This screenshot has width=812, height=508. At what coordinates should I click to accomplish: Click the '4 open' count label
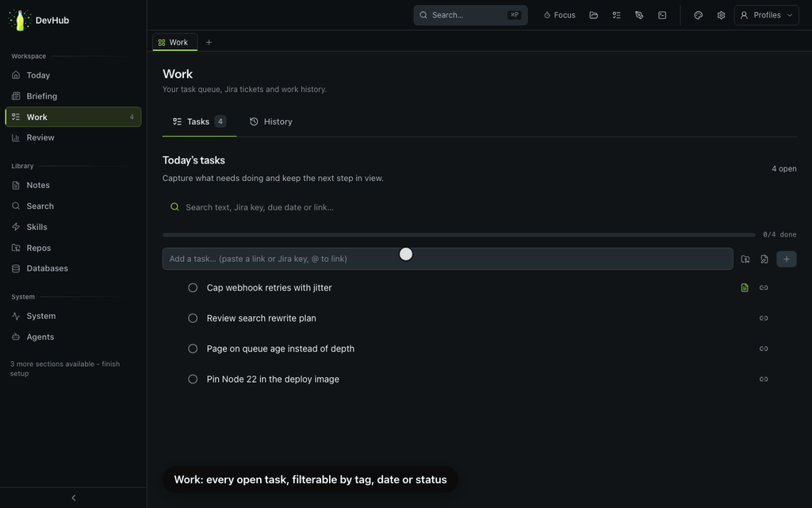coord(784,169)
